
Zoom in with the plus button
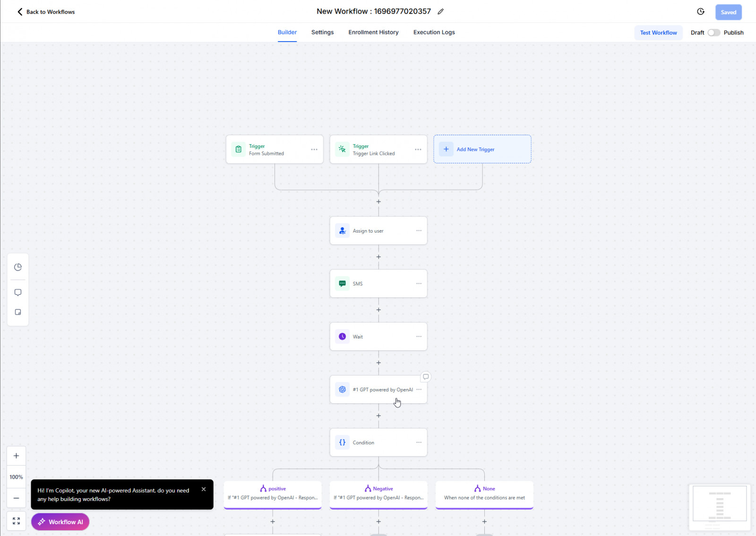coord(16,456)
